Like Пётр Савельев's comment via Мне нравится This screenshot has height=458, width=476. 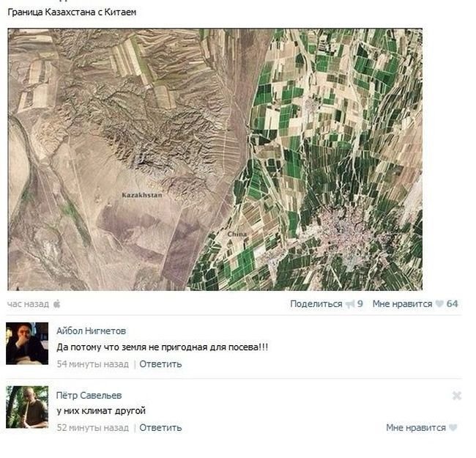click(x=415, y=428)
